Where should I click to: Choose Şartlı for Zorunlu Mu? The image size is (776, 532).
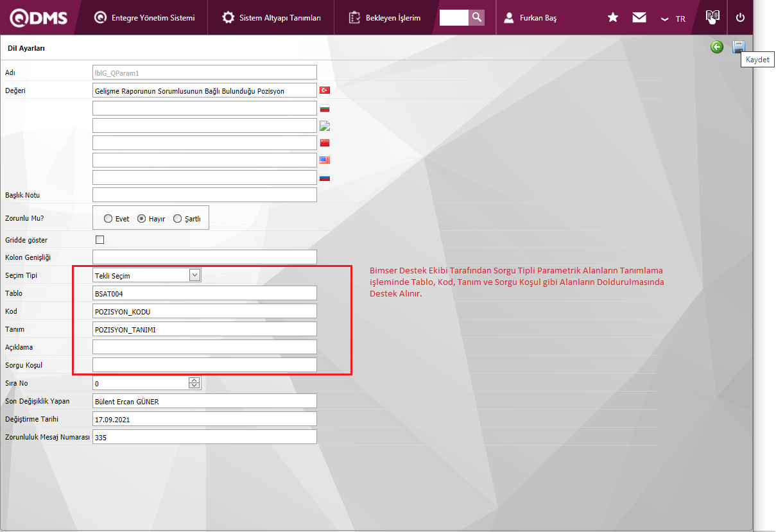(x=178, y=219)
